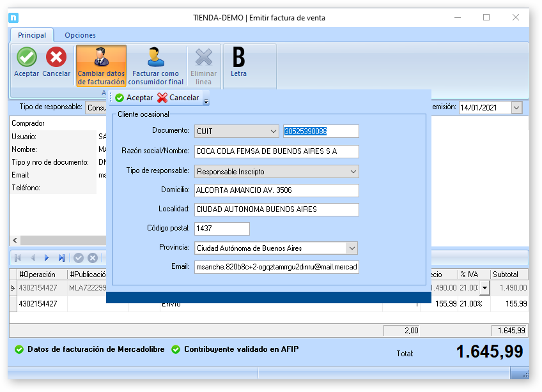Screen dimensions: 542x392
Task: Switch to the Opciones tab
Action: (x=80, y=35)
